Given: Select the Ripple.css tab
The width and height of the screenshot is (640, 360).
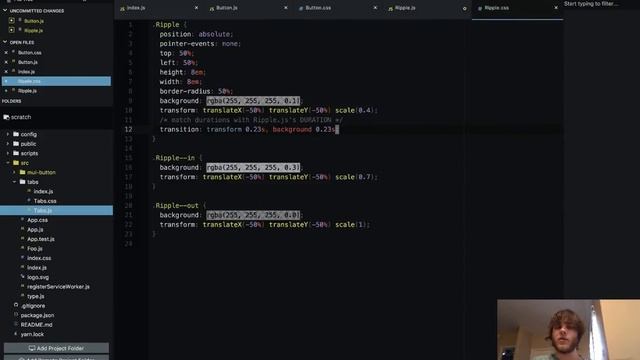Looking at the screenshot, I should [x=517, y=8].
